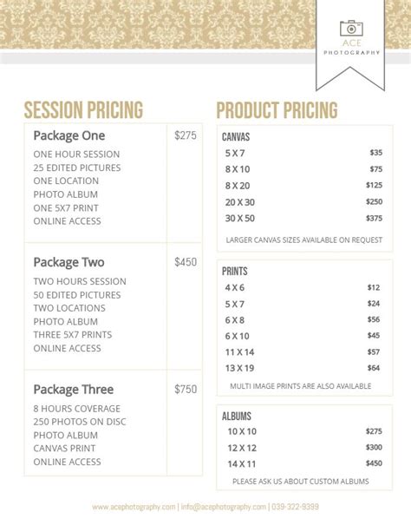411x532 pixels.
Task: Click the ACE Photography banner text
Action: tap(352, 47)
